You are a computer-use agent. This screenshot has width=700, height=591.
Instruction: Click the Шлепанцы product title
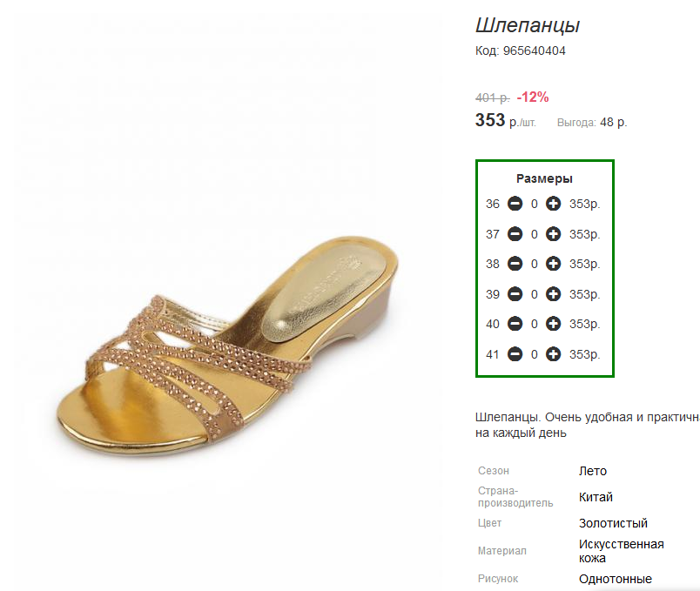528,25
